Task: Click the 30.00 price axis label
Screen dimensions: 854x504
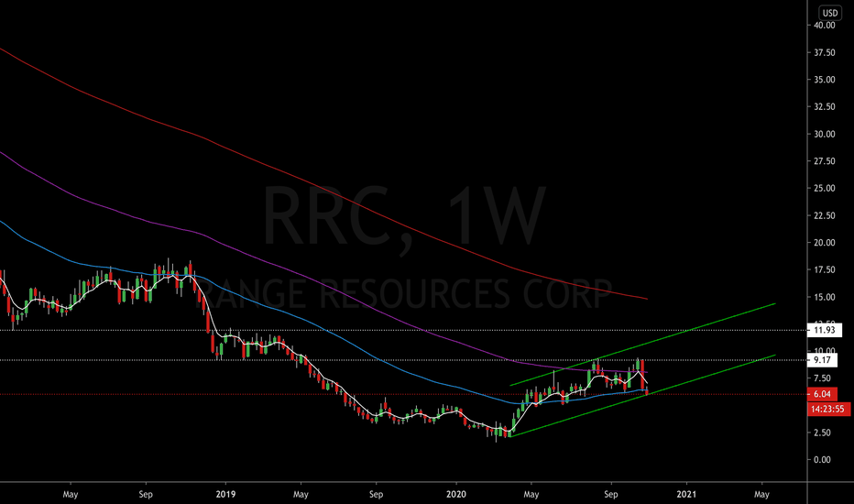Action: pos(824,134)
